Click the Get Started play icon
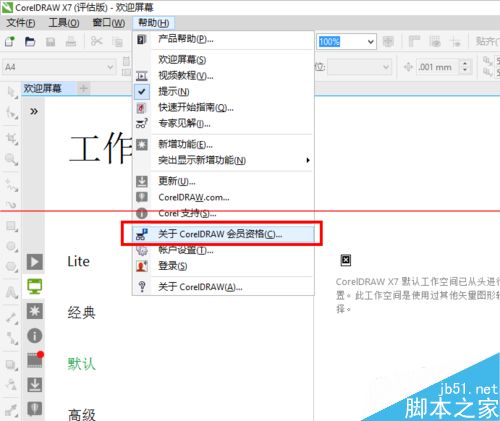The image size is (500, 421). [35, 262]
